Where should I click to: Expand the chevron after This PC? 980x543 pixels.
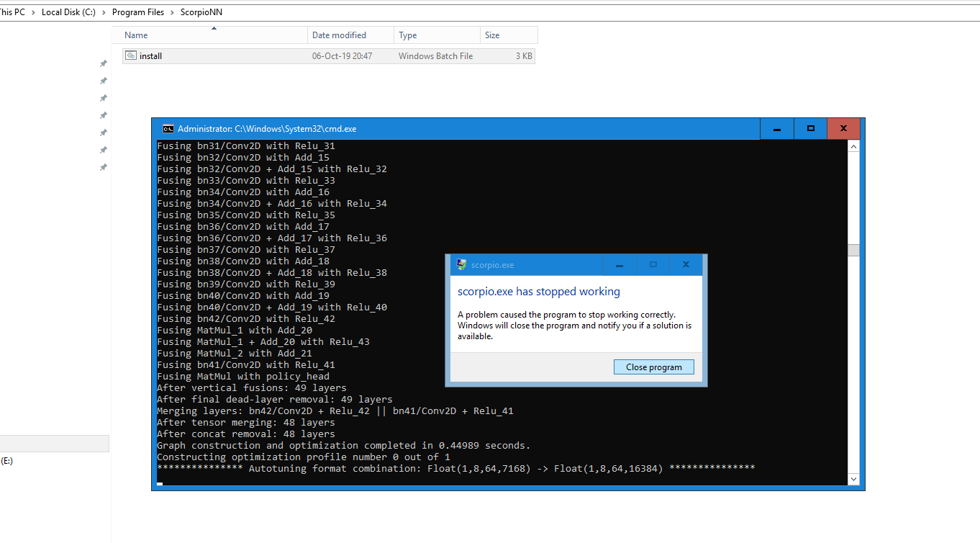click(x=33, y=12)
